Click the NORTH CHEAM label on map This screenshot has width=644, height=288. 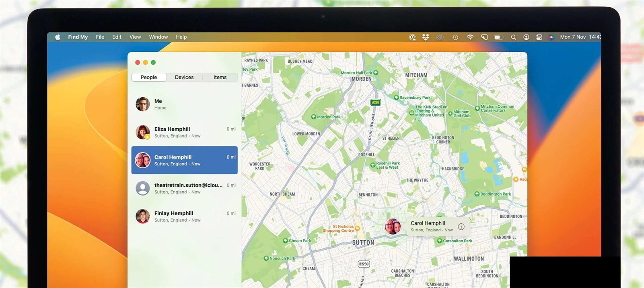[x=282, y=194]
